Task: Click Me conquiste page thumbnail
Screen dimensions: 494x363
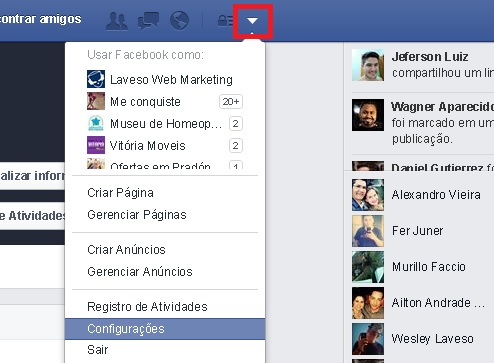Action: click(x=96, y=101)
